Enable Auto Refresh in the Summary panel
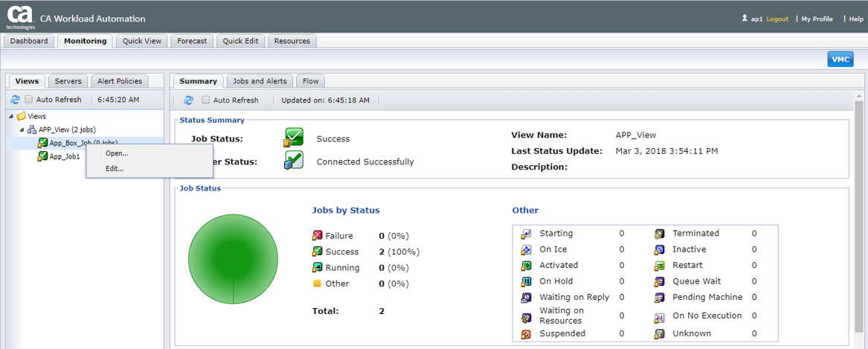Viewport: 868px width, 349px height. click(206, 100)
